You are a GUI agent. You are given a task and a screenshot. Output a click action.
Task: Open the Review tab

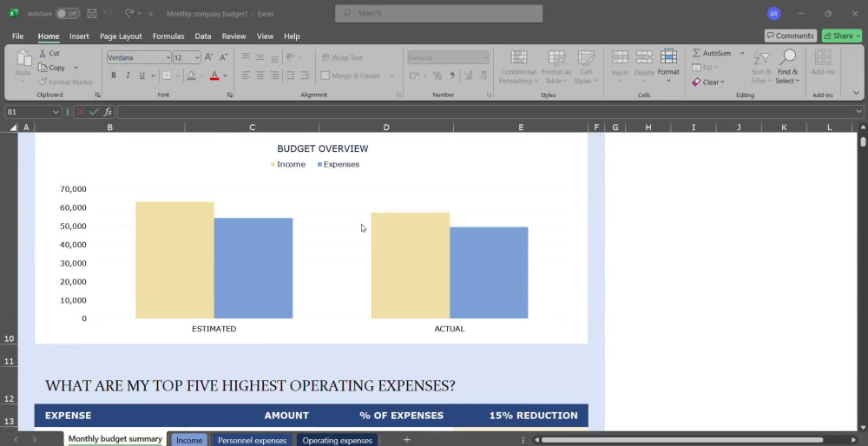point(233,36)
